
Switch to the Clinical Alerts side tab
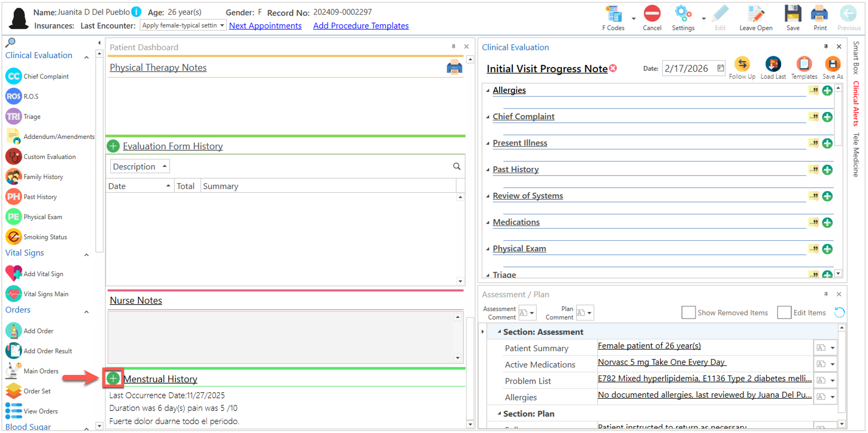(x=856, y=104)
